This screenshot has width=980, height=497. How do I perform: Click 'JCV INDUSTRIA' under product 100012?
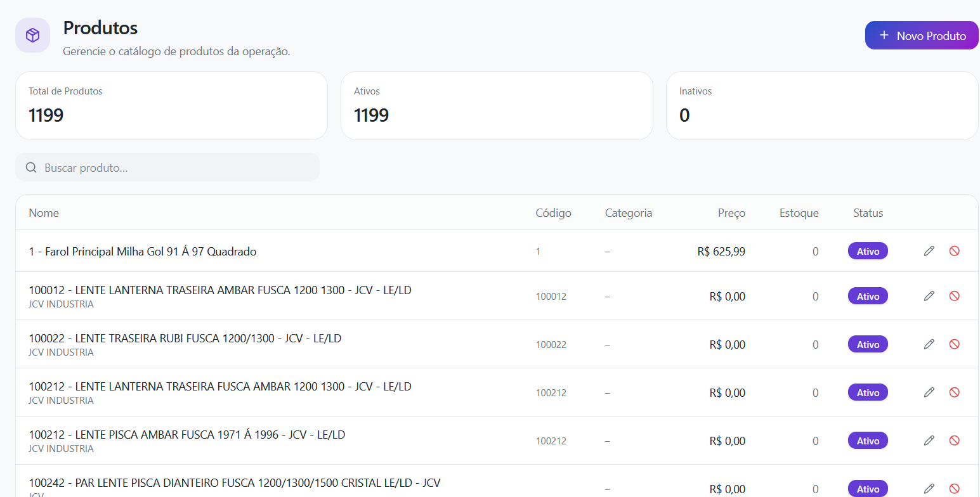61,304
